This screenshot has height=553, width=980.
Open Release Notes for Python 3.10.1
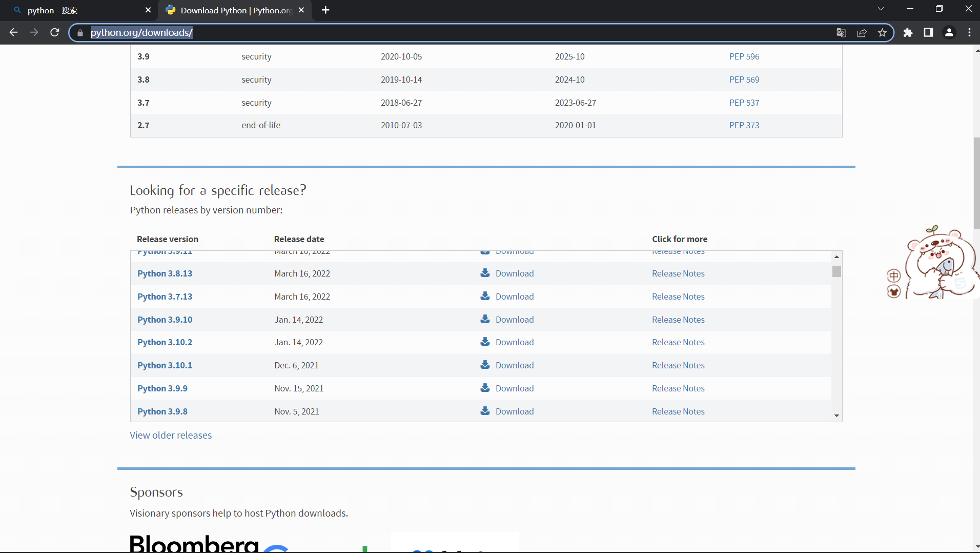click(x=678, y=365)
